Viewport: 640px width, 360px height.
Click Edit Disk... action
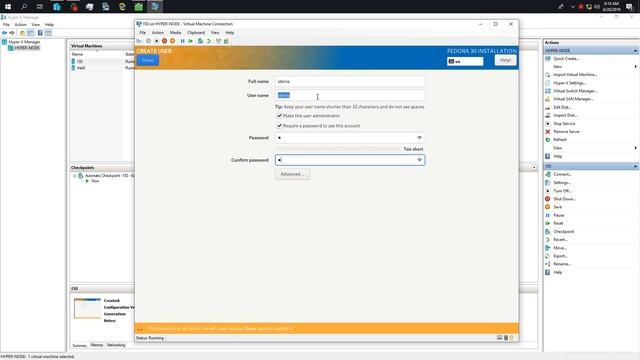pos(562,107)
